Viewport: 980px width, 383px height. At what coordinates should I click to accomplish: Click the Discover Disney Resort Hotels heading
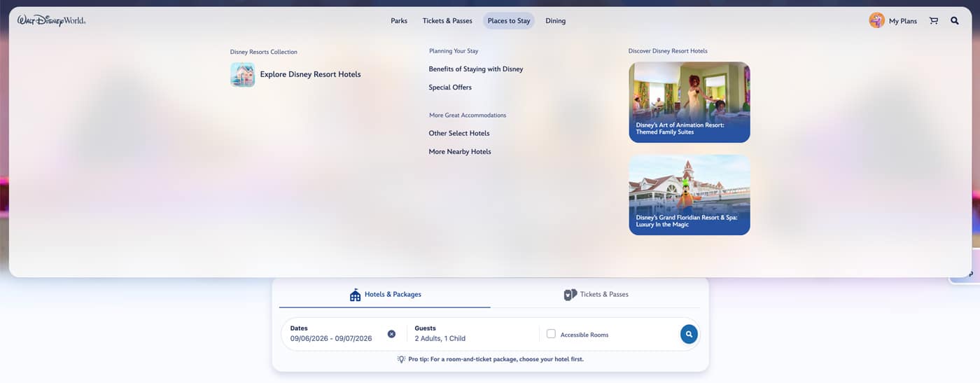(668, 51)
